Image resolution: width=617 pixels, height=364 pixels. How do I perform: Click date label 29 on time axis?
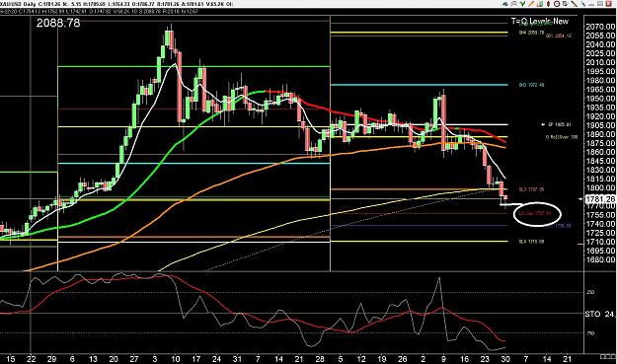click(x=51, y=359)
